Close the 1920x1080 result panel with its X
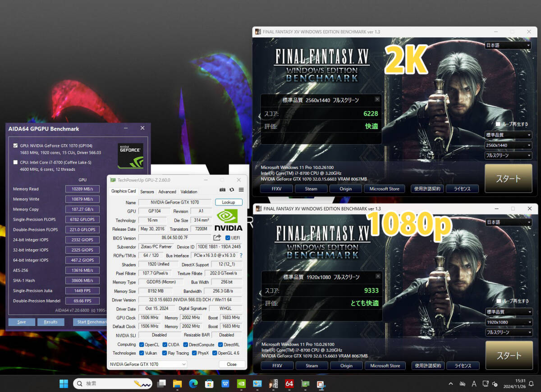Image resolution: width=541 pixels, height=392 pixels. click(x=378, y=276)
